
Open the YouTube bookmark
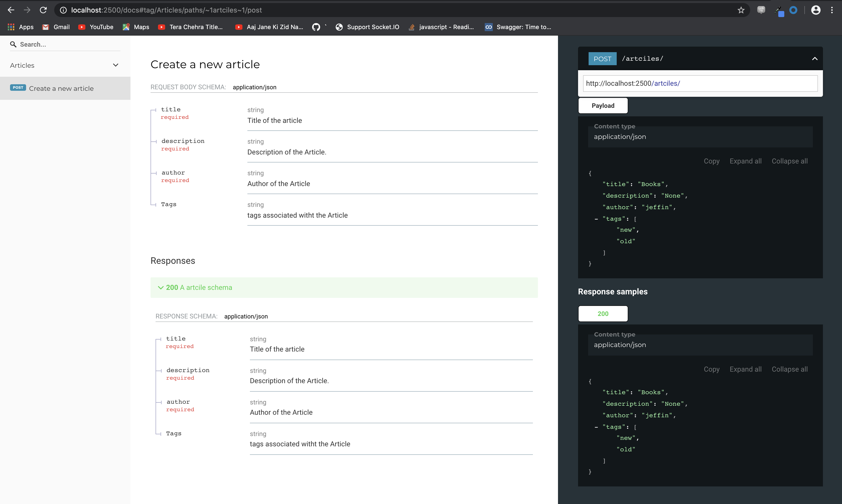[x=96, y=27]
